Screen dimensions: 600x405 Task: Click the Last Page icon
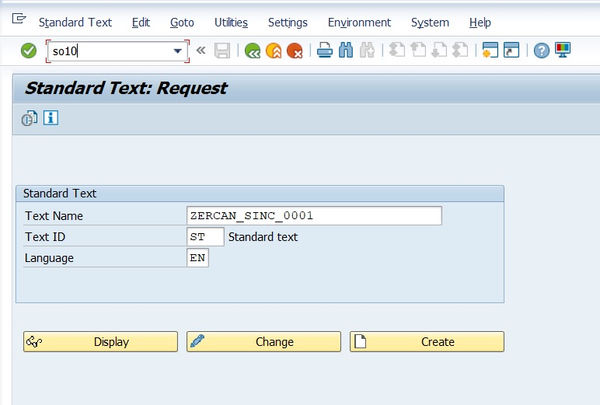tap(460, 50)
